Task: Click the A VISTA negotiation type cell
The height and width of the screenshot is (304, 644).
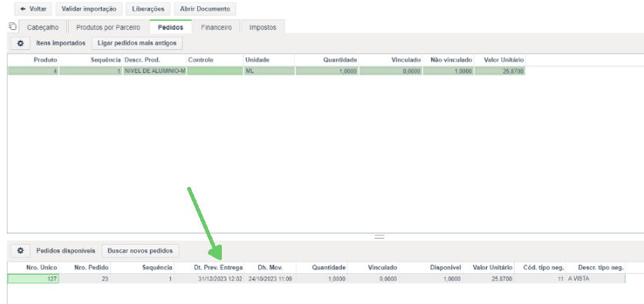Action: [595, 279]
